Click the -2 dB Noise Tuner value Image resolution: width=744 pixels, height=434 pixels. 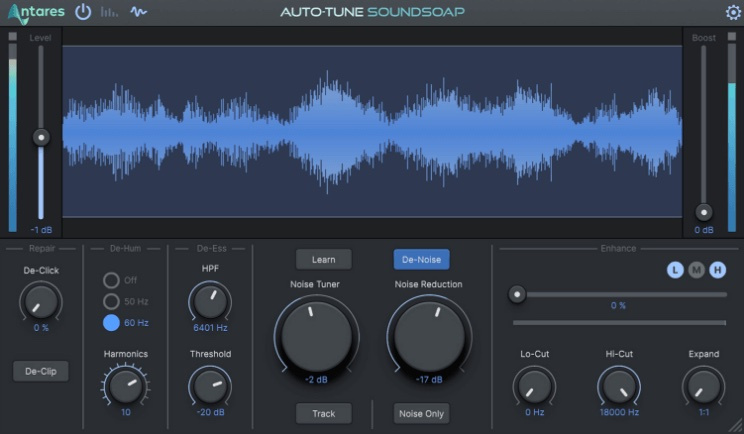316,379
